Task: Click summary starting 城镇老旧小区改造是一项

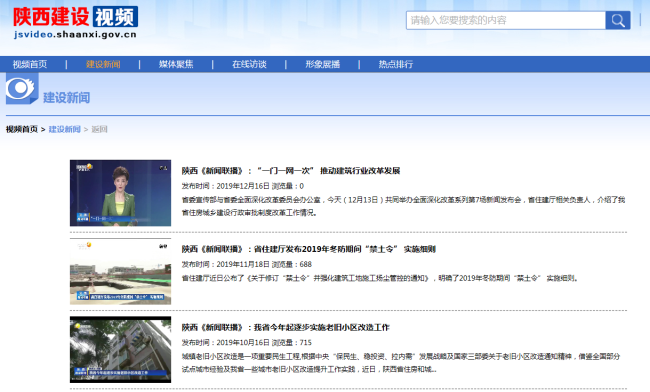Action: [401, 363]
